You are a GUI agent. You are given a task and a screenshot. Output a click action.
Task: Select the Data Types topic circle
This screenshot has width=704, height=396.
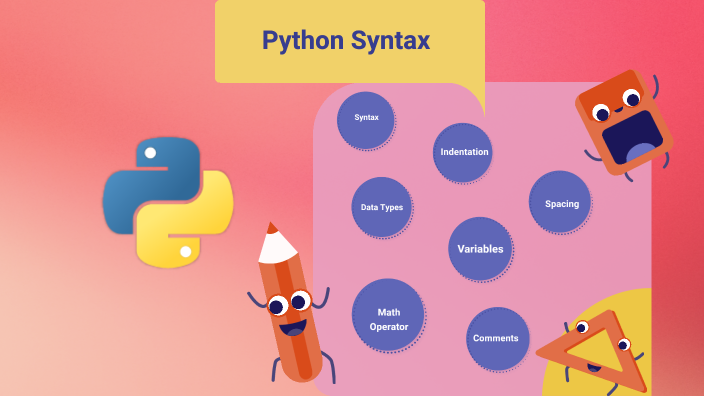[x=382, y=207]
